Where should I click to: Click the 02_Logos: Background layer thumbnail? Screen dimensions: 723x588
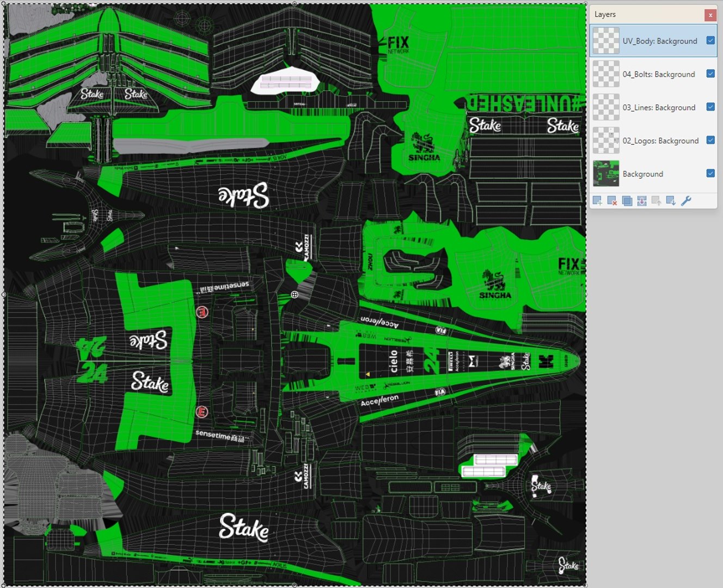click(606, 140)
